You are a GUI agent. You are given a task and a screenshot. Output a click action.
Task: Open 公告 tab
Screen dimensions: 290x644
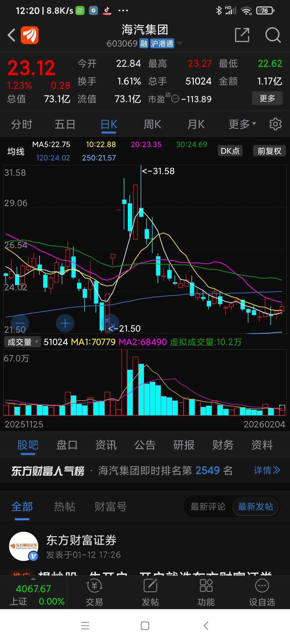(145, 445)
